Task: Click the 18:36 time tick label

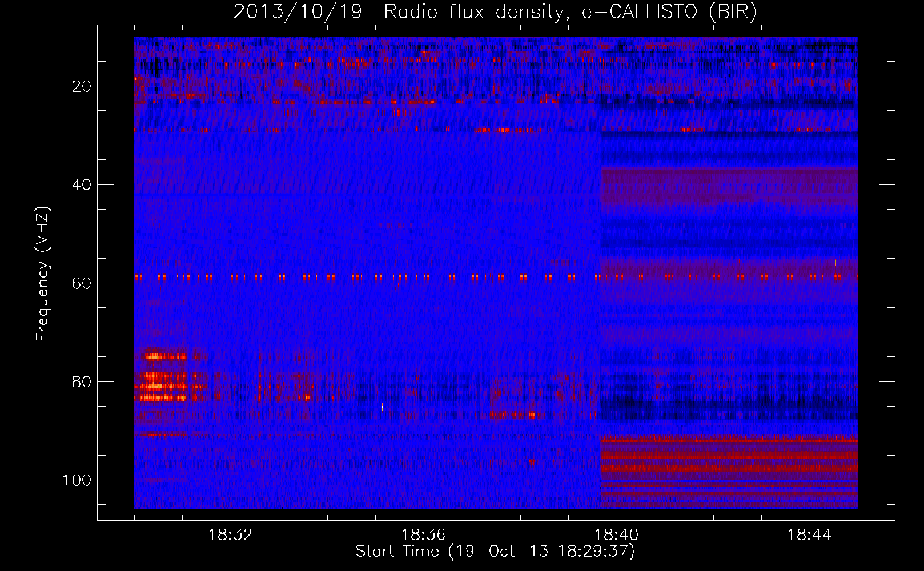Action: point(424,535)
